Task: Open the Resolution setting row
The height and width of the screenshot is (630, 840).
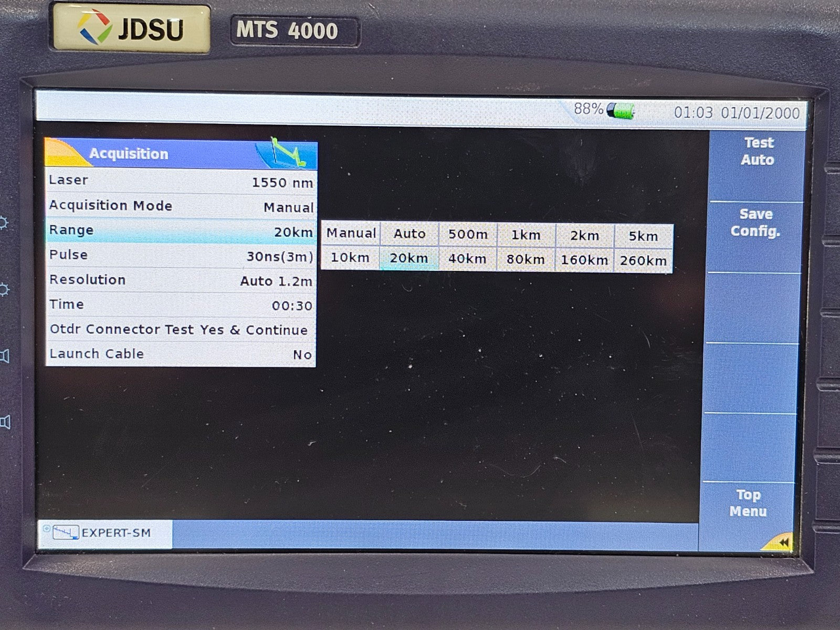Action: 181,280
